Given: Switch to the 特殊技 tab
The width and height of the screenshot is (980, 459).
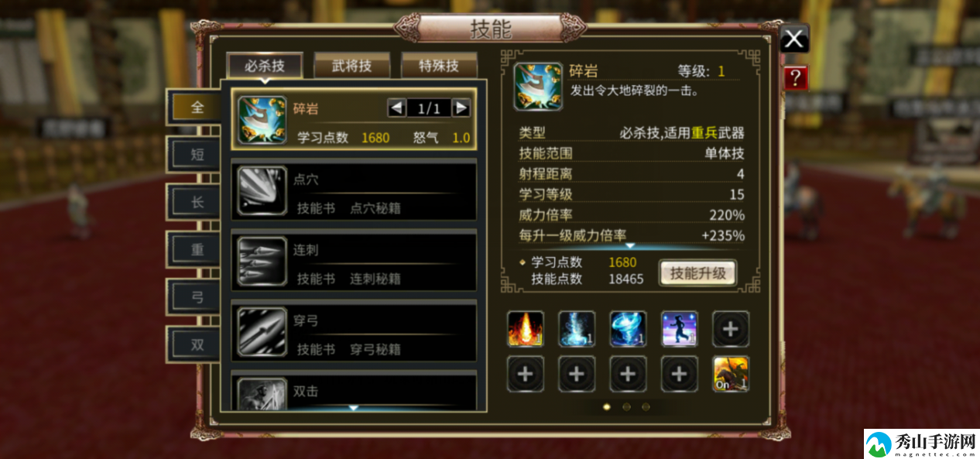Looking at the screenshot, I should pos(439,66).
